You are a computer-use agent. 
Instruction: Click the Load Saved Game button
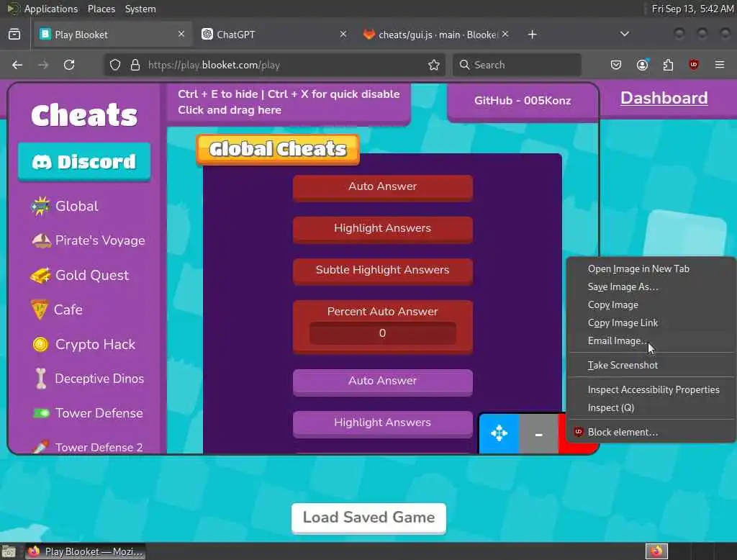[x=368, y=518]
